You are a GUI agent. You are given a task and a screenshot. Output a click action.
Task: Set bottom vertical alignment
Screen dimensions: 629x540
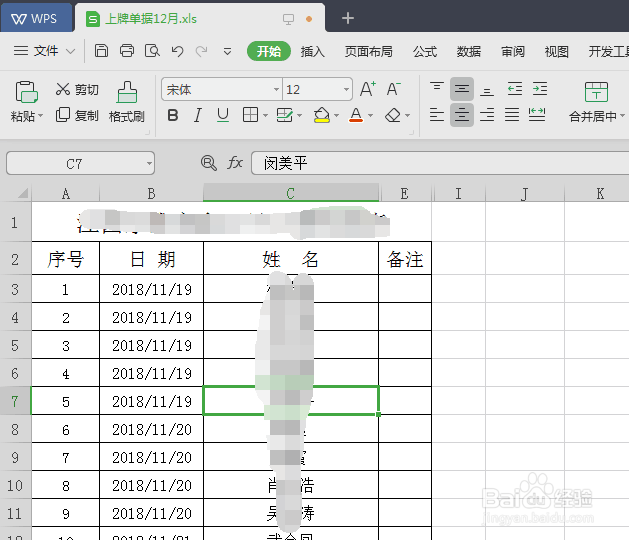tap(487, 90)
